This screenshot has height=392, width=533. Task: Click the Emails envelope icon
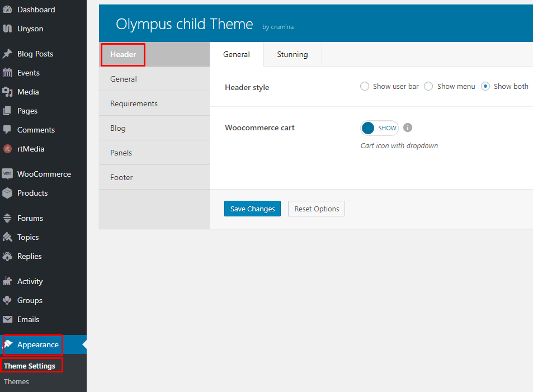click(x=7, y=319)
